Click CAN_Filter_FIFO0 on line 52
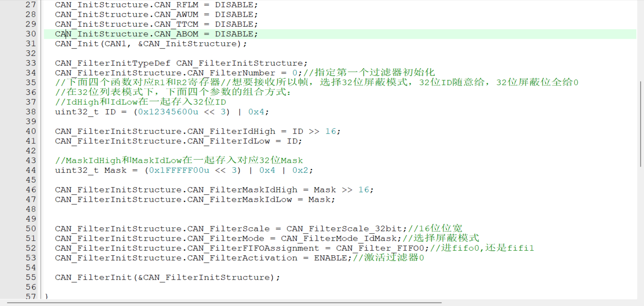Screen dimensions: 644x306 380,248
